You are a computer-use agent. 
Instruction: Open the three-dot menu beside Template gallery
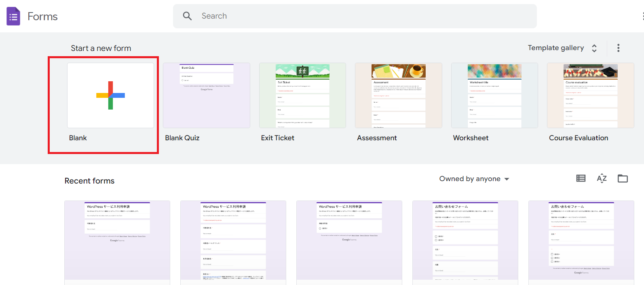tap(618, 48)
